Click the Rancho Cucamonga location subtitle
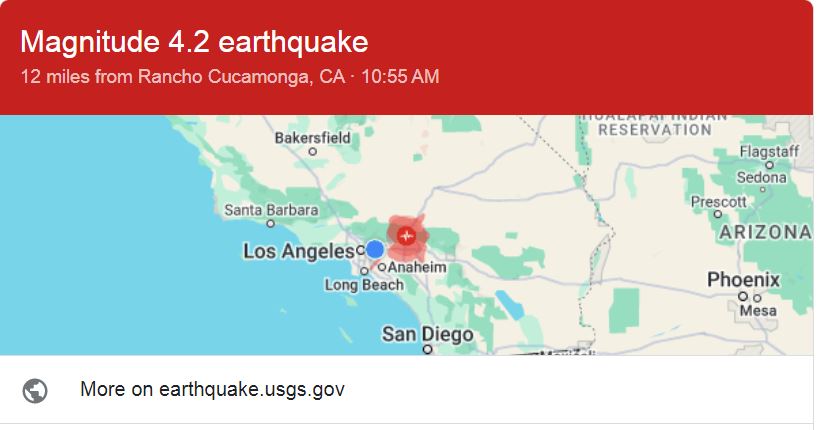 [x=230, y=77]
